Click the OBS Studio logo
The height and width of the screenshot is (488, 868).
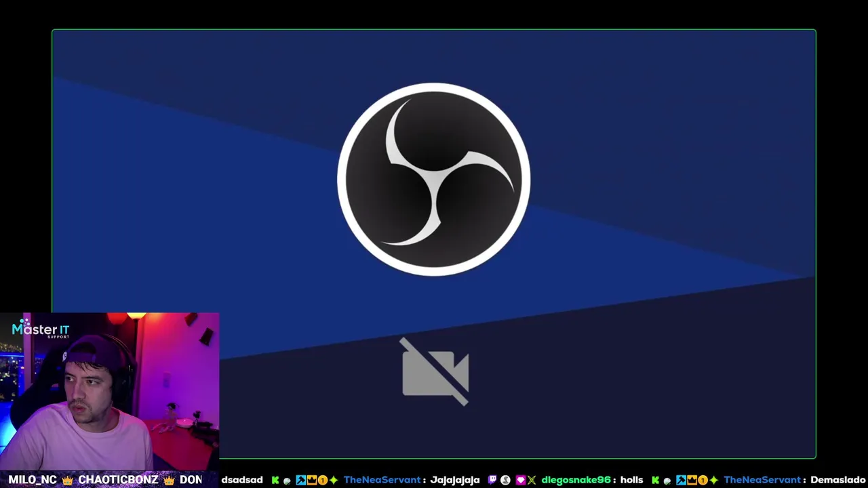(434, 180)
